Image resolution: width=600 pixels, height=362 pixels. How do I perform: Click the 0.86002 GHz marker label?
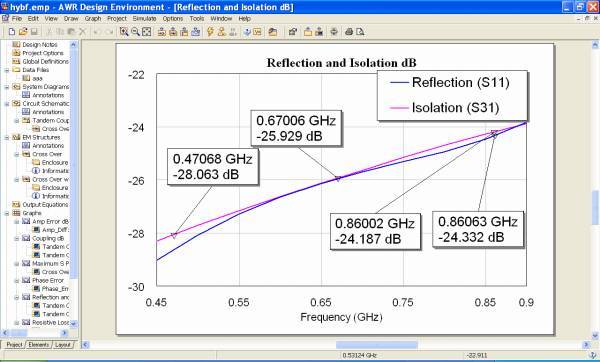[x=375, y=231]
